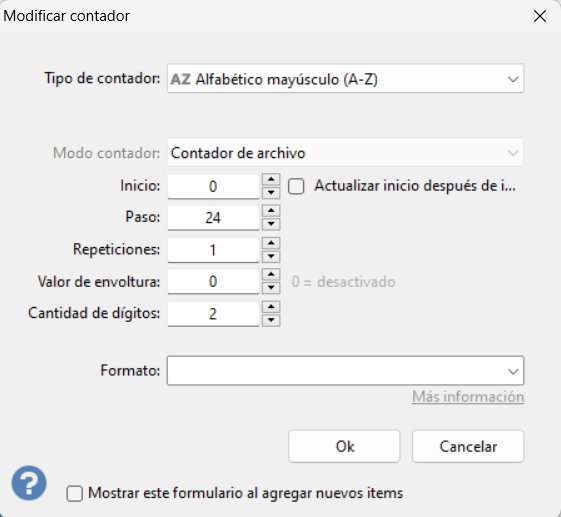
Task: Click the Cancelar button
Action: pos(468,446)
